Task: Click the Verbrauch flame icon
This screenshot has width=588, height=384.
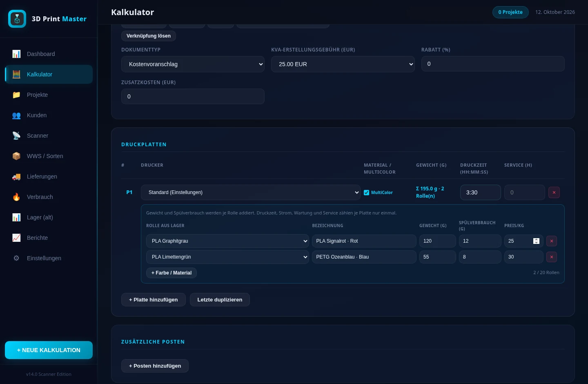Action: coord(16,197)
